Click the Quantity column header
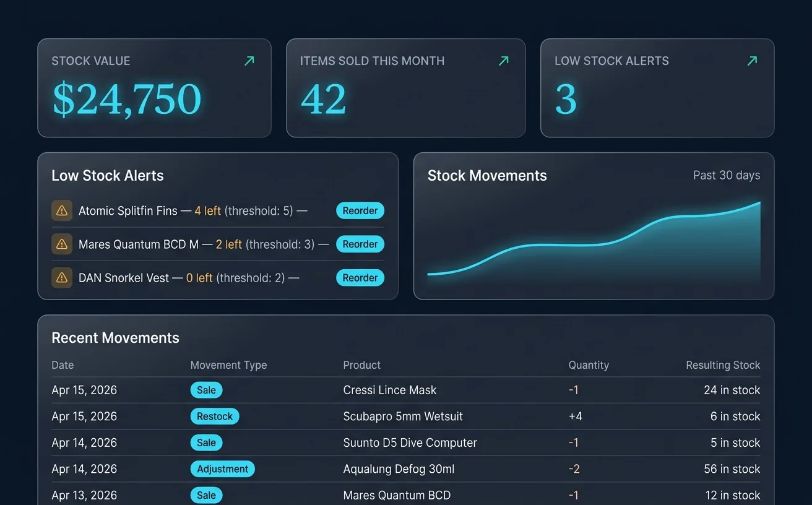 [589, 365]
